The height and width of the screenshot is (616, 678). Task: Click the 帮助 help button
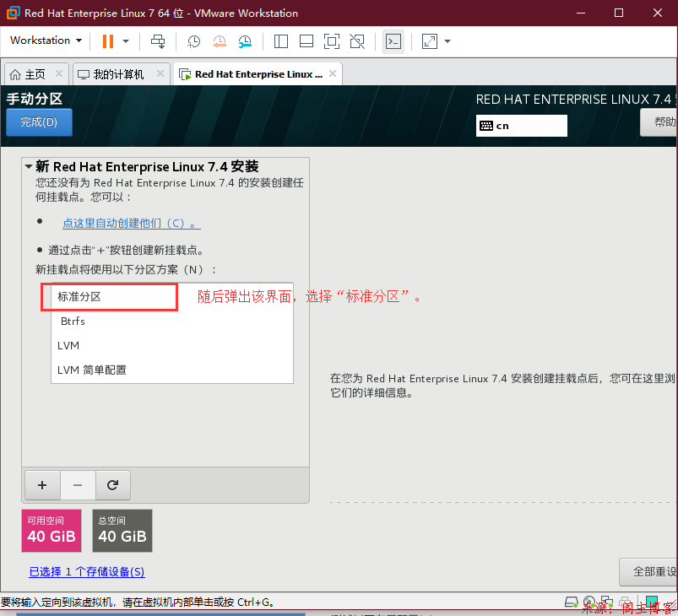[x=659, y=122]
